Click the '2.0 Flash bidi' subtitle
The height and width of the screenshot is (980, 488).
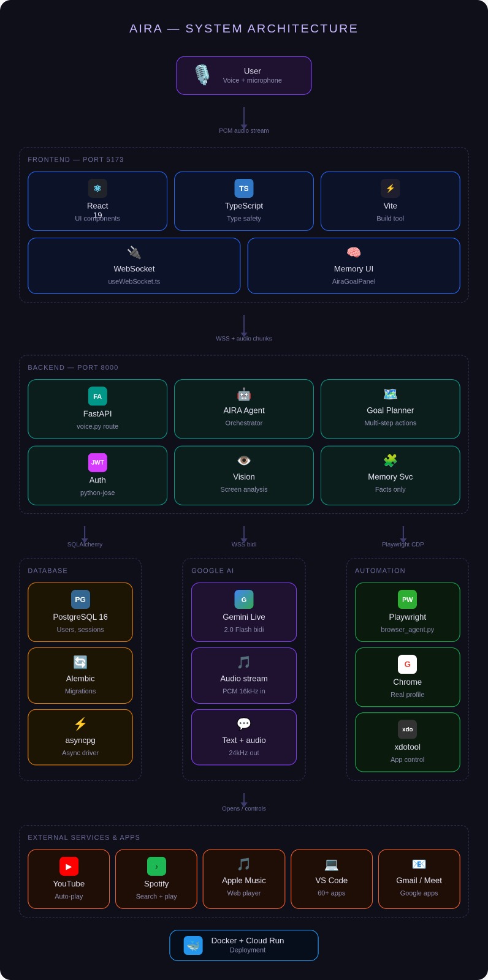click(244, 630)
